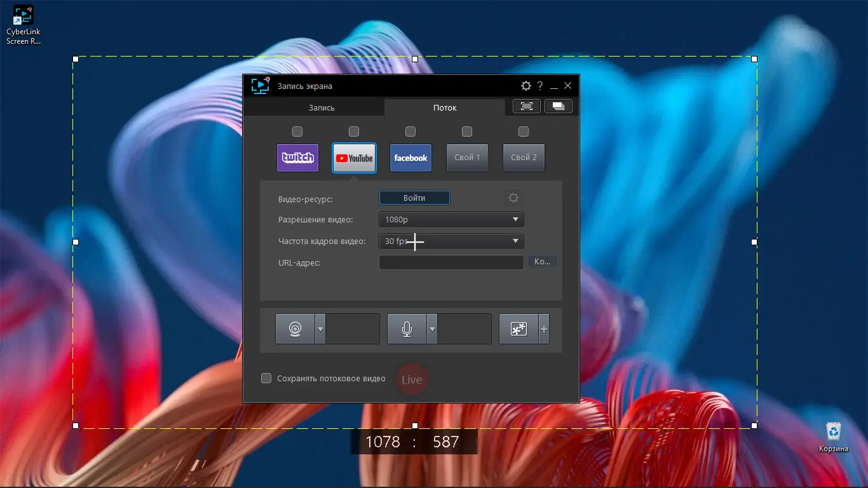Viewport: 868px width, 488px height.
Task: Select the Свой 2 custom server button
Action: pyautogui.click(x=524, y=158)
